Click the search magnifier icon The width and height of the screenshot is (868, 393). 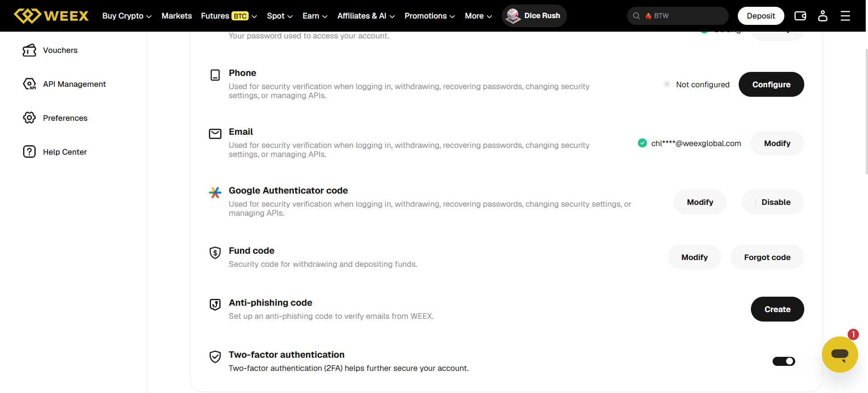point(637,16)
